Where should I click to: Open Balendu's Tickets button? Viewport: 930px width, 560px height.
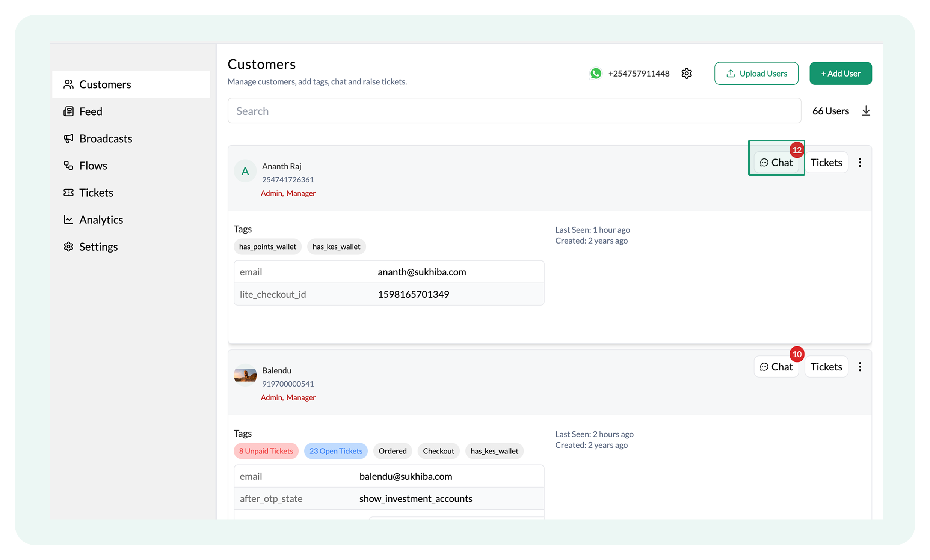(x=826, y=367)
